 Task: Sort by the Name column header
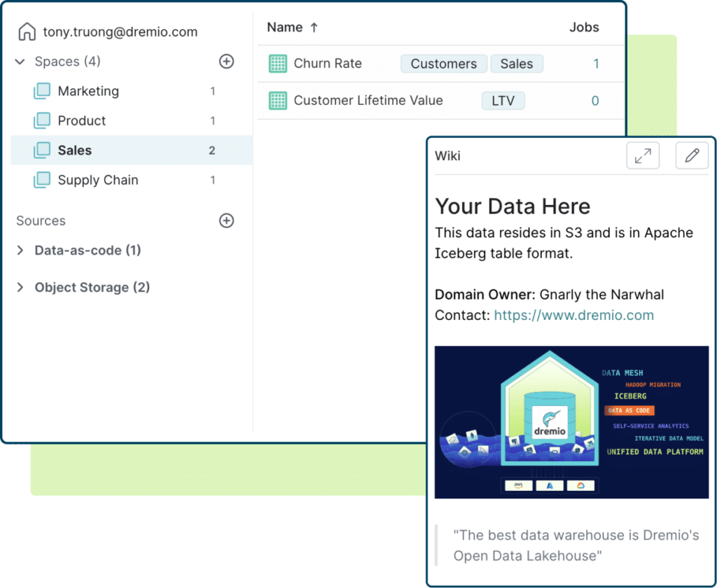285,27
